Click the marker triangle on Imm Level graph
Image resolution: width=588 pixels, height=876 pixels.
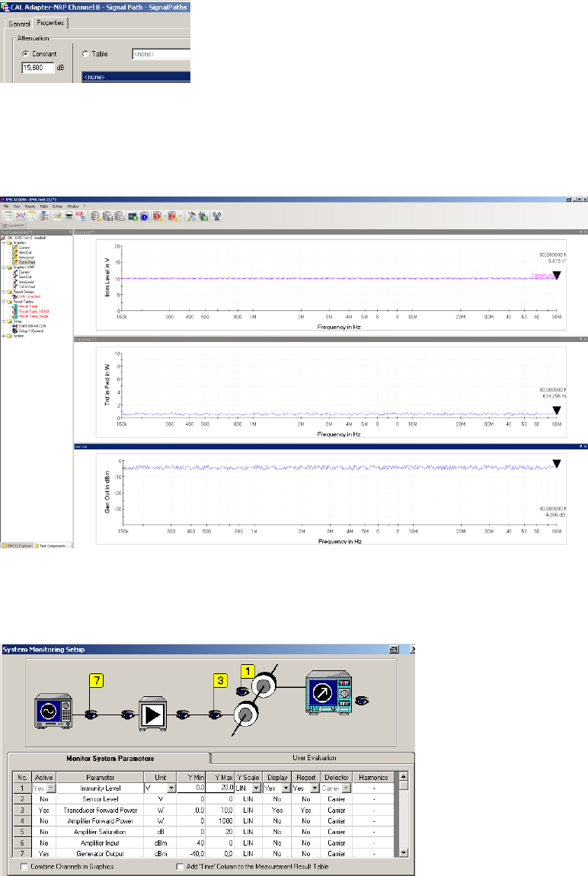556,275
